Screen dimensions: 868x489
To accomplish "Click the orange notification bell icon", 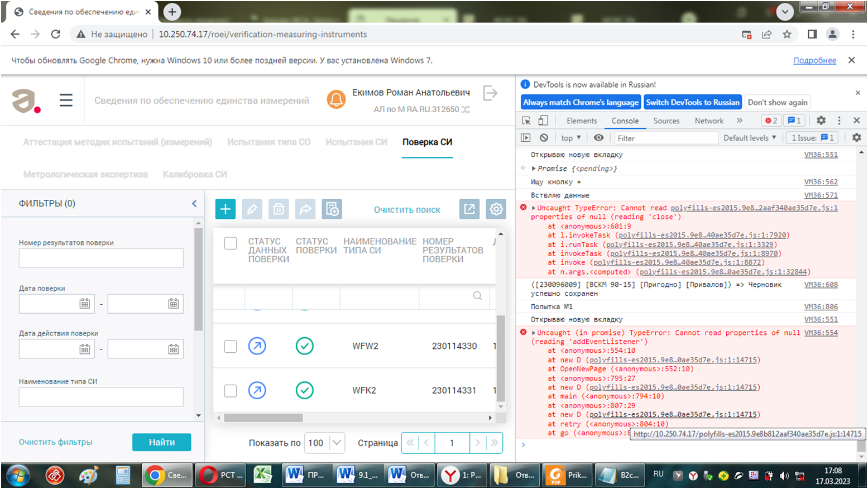I will point(336,100).
